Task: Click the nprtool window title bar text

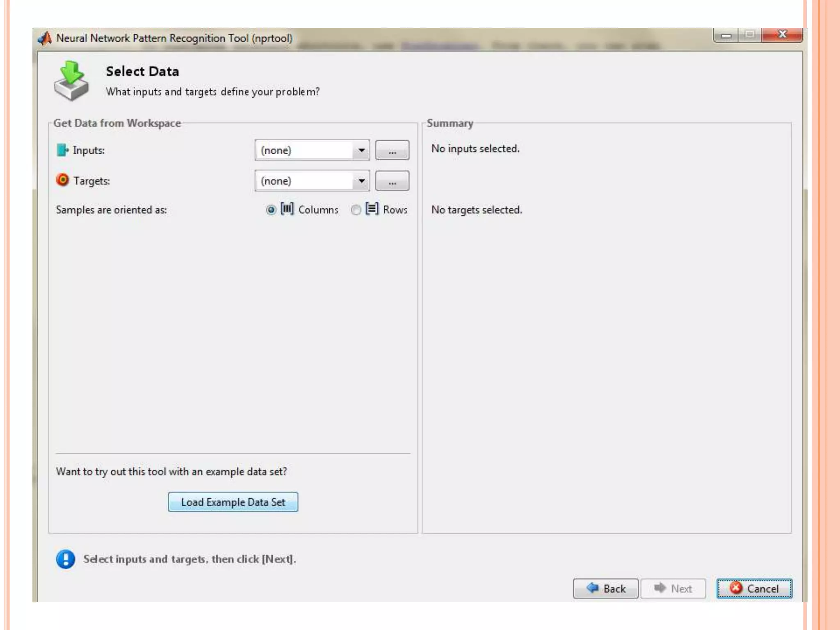Action: (174, 38)
